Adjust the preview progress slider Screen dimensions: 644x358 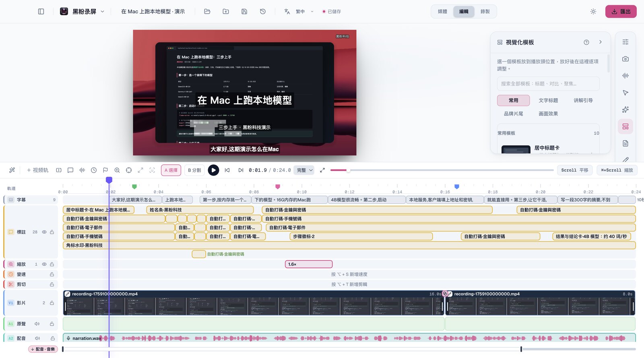tap(442, 170)
